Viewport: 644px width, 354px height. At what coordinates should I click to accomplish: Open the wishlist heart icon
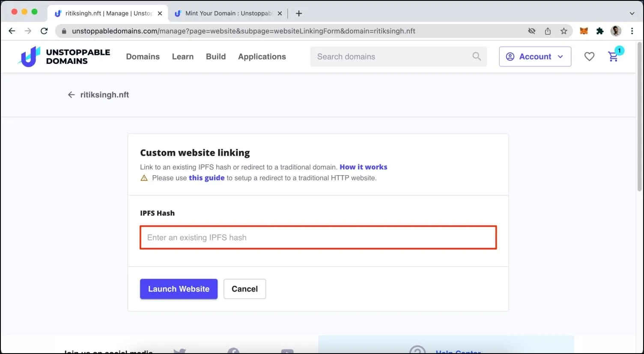click(589, 57)
